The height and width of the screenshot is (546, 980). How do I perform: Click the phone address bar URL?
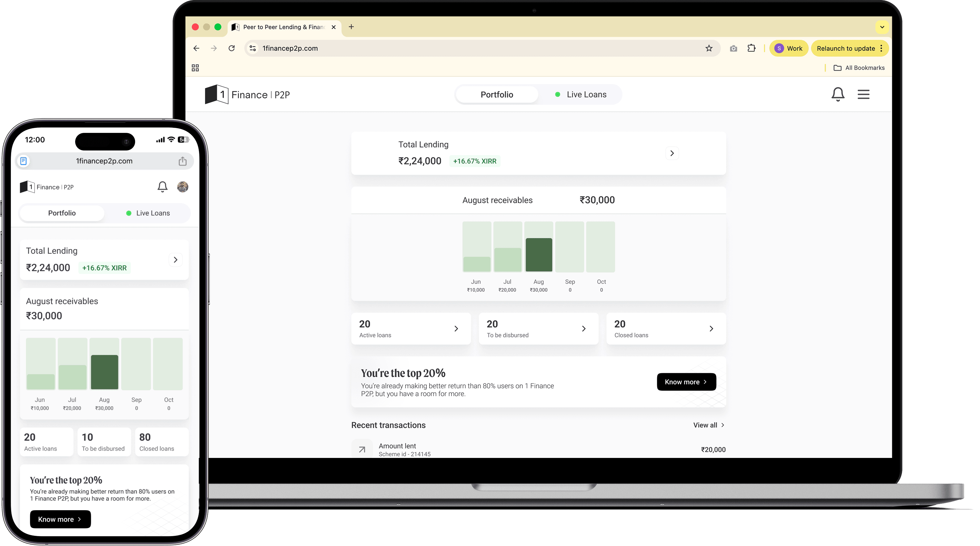(104, 161)
